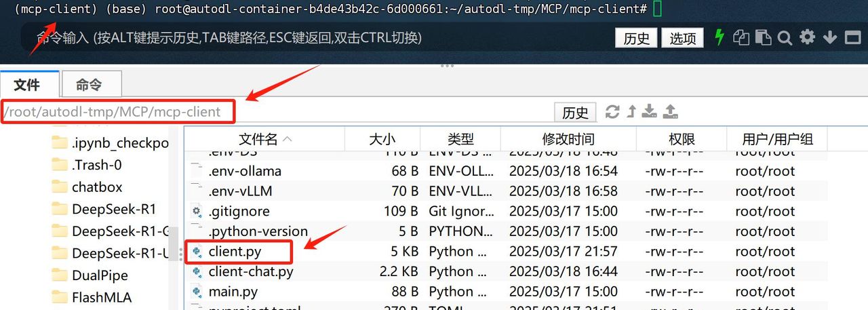Screen dimensions: 868x310
Task: Click the file icon beside .env-vLLM
Action: pos(197,191)
